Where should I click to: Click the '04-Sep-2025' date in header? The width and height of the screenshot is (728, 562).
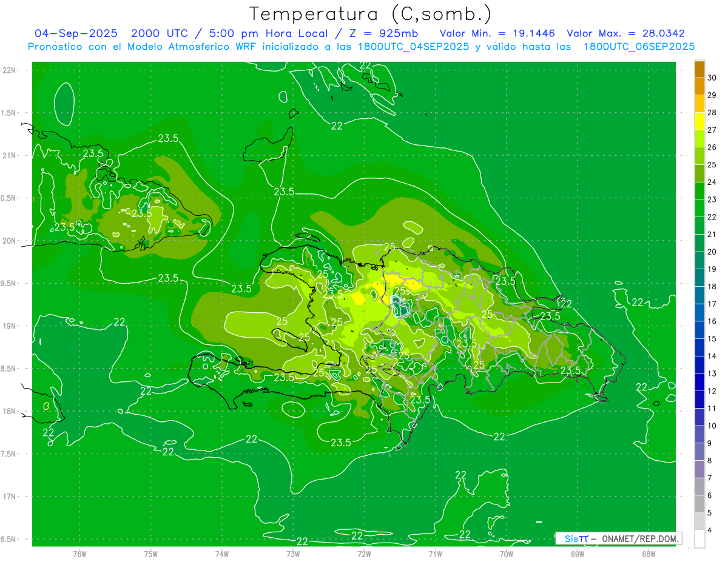tap(76, 33)
